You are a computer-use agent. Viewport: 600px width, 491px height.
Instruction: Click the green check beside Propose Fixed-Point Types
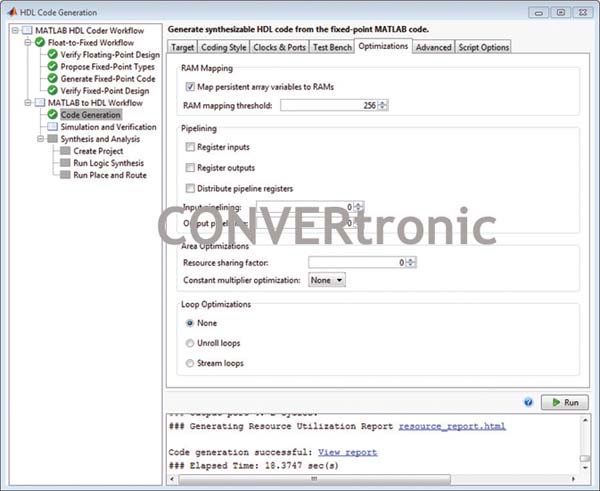click(x=52, y=67)
